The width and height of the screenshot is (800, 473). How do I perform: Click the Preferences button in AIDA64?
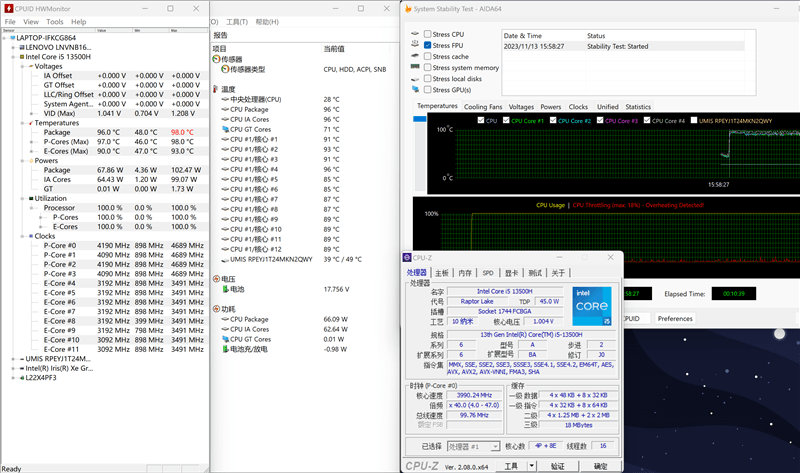point(674,319)
